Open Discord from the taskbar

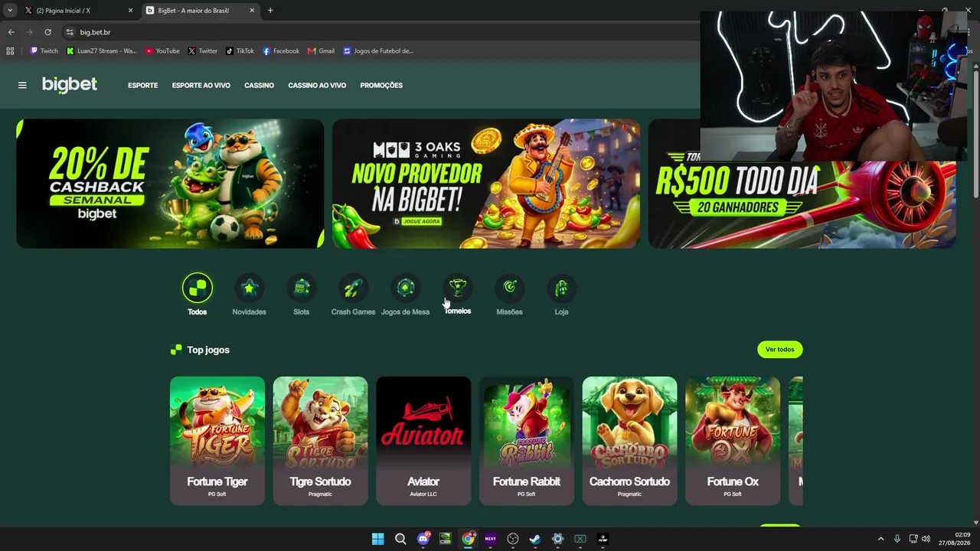[x=423, y=539]
